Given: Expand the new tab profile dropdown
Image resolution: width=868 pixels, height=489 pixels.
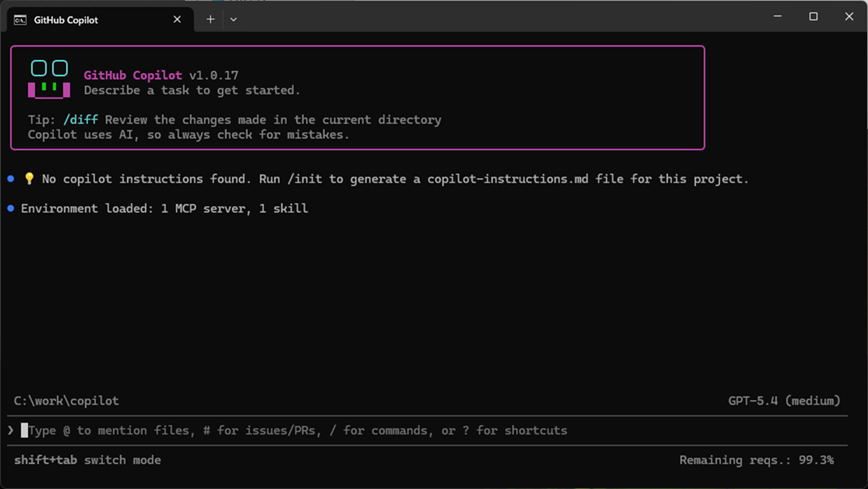Looking at the screenshot, I should (x=233, y=19).
